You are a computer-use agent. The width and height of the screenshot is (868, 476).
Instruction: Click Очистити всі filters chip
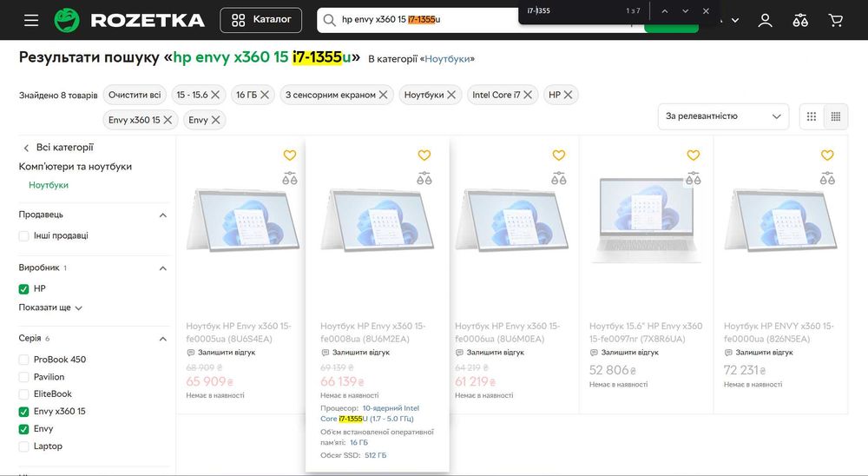coord(135,95)
